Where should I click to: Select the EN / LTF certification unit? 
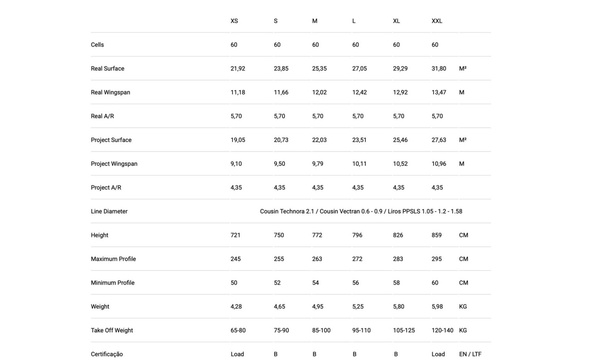coord(470,354)
